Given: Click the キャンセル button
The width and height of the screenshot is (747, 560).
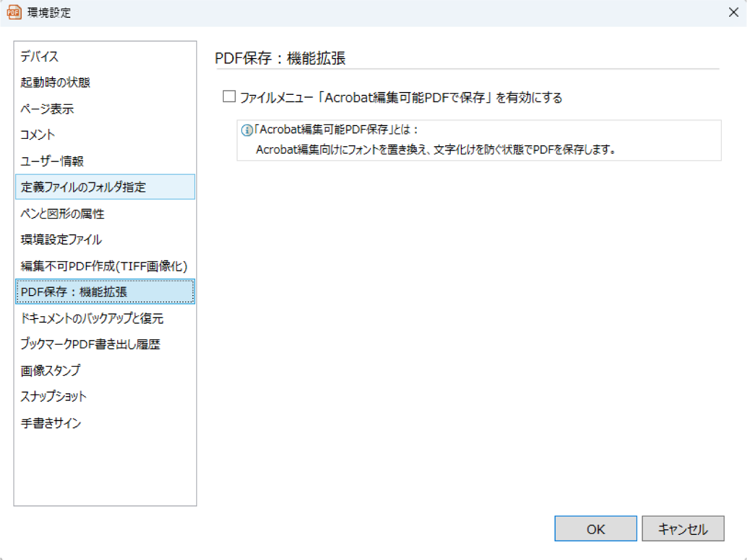Looking at the screenshot, I should click(683, 529).
